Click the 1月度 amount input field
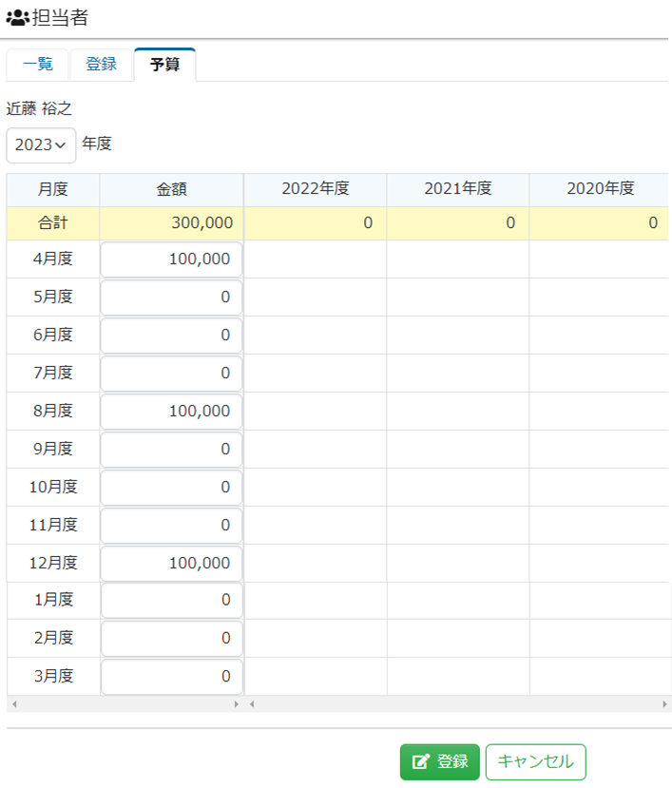The image size is (672, 788). point(172,601)
